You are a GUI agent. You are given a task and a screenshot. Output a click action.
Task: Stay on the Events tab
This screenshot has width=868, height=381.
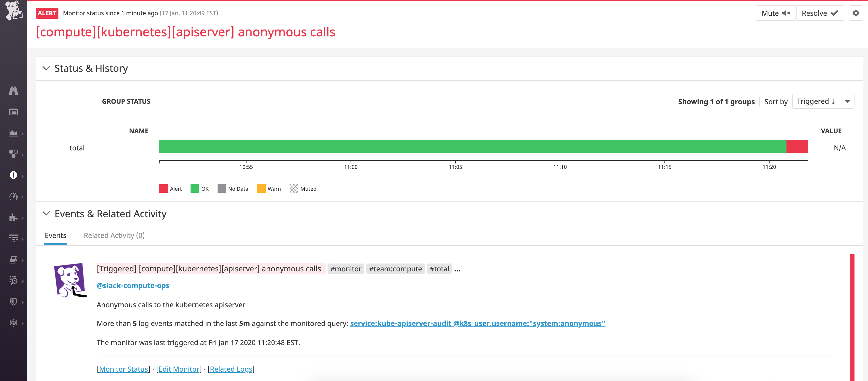[x=55, y=235]
